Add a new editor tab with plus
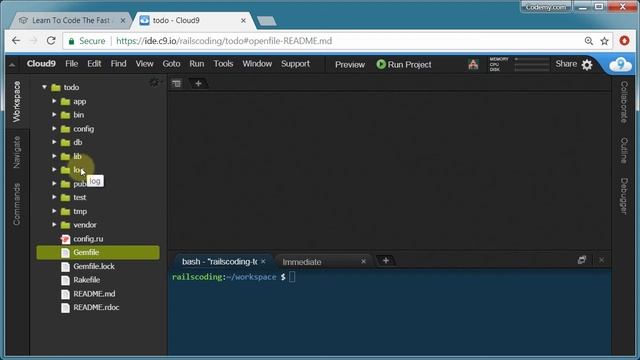 (198, 84)
